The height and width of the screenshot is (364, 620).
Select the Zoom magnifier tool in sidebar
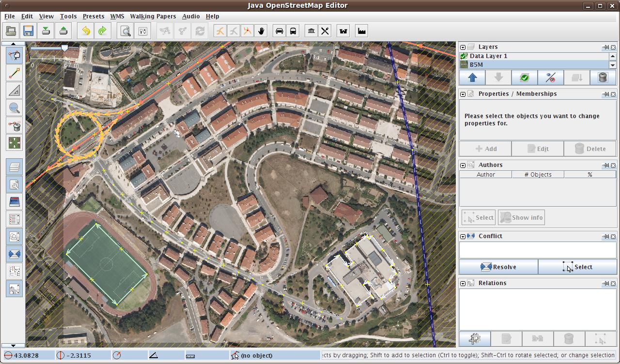15,107
